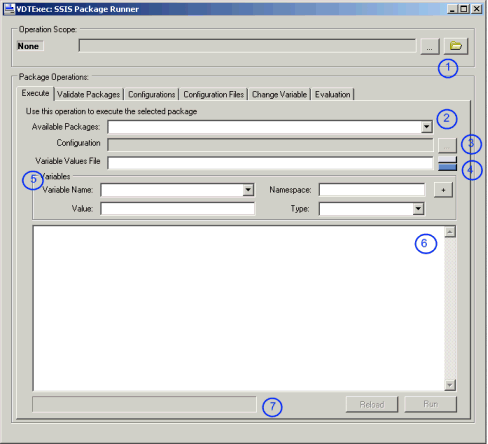
Task: Close the SSIS Package Runner window
Action: (477, 9)
